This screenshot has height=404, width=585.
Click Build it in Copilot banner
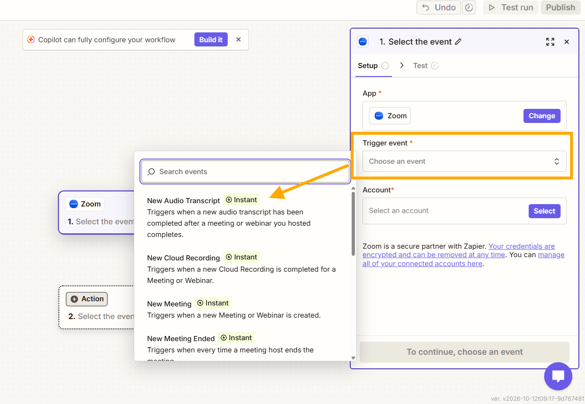point(211,40)
